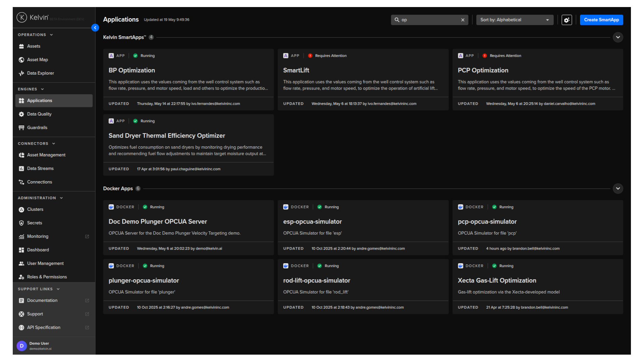Clear the search field with the X icon
Viewport: 644px width, 362px height.
[463, 20]
